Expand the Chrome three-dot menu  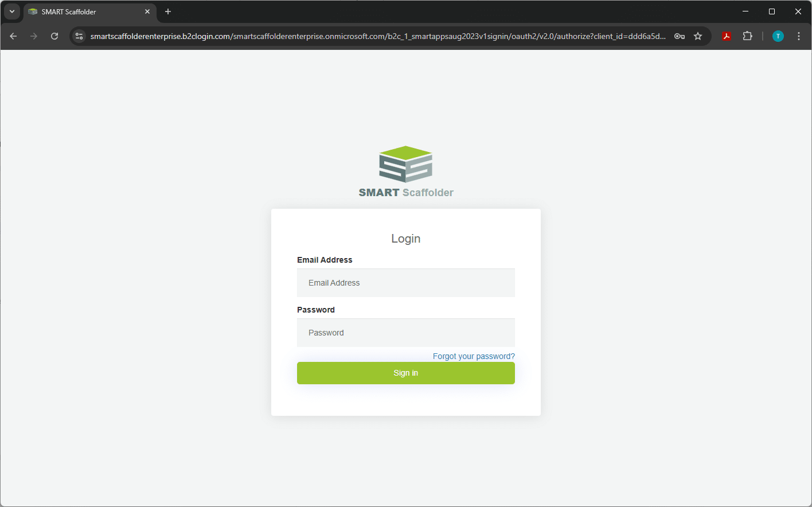[799, 36]
